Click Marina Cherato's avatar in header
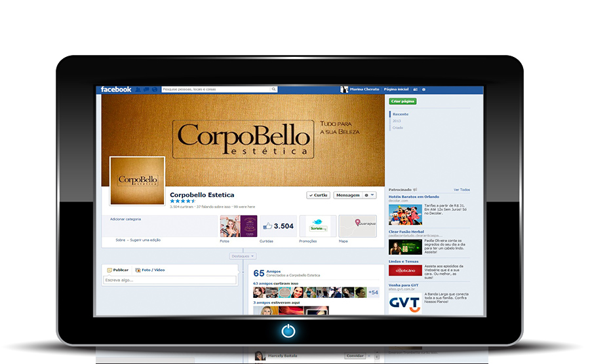The height and width of the screenshot is (364, 590). tap(344, 90)
